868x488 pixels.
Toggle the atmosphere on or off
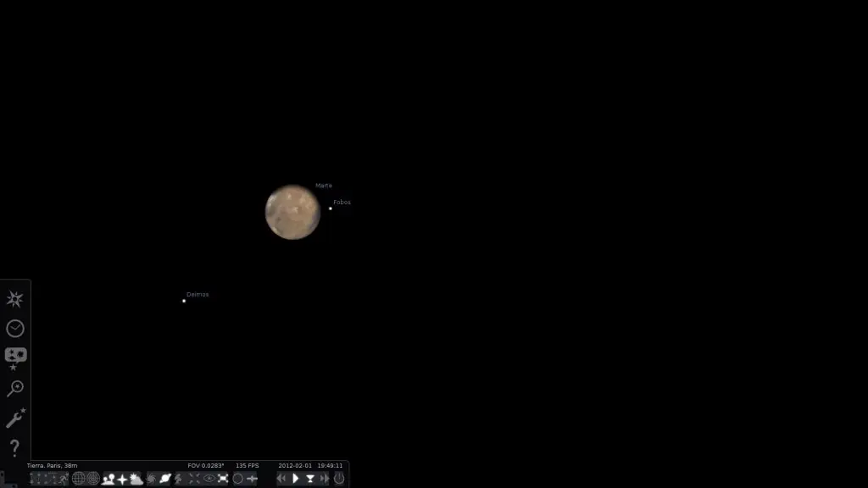coord(136,478)
